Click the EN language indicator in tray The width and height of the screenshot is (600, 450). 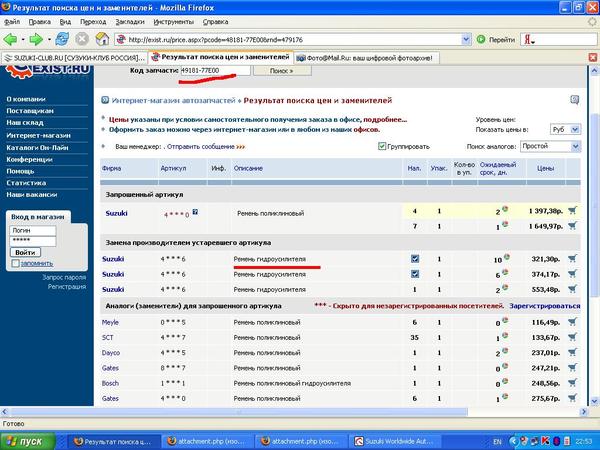coord(497,442)
